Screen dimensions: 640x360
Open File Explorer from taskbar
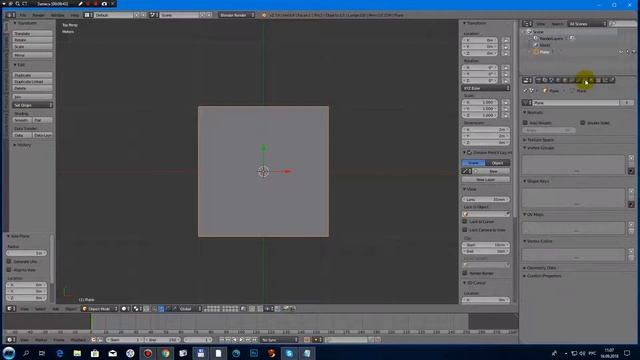(77, 353)
